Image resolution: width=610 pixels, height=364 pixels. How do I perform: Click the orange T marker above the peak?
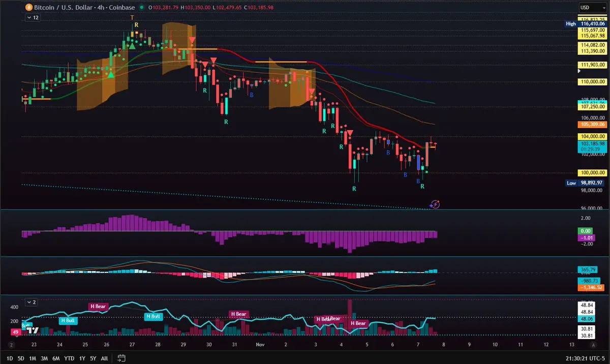coord(132,18)
